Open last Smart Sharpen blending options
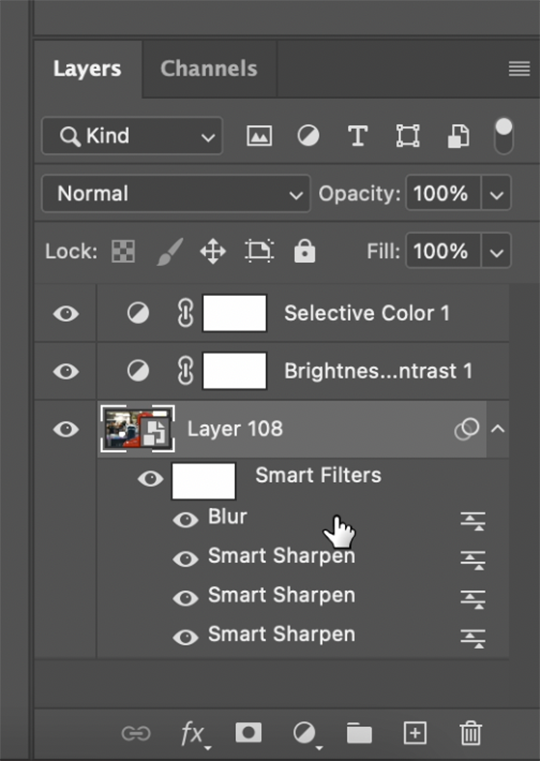The image size is (540, 761). pos(473,638)
